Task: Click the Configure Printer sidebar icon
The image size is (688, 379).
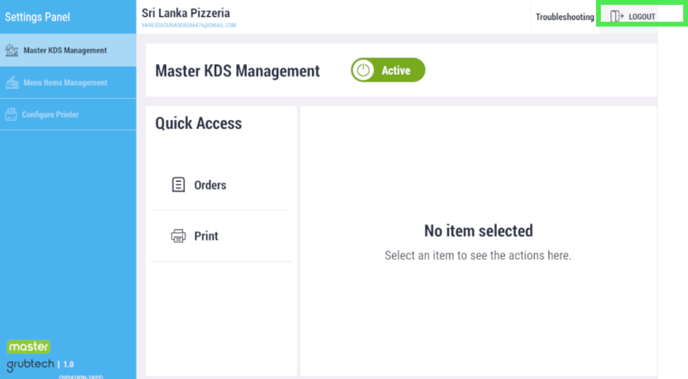Action: (x=11, y=114)
